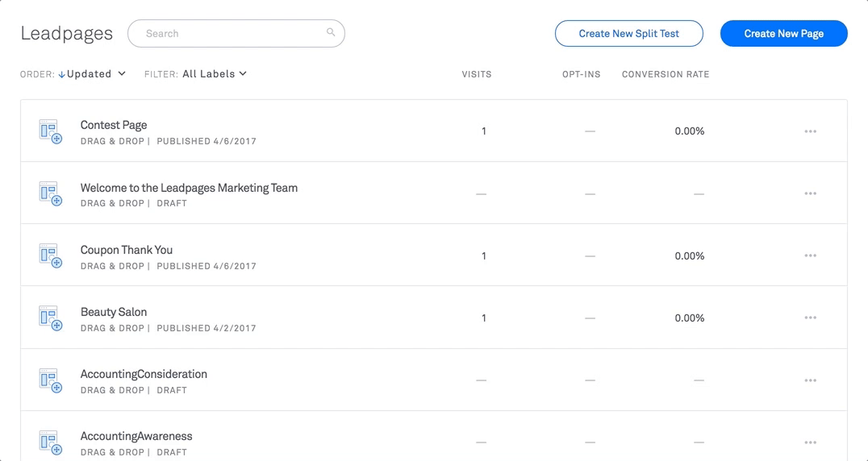Open the Contest Page title link
Screen dimensions: 868x461
[114, 125]
